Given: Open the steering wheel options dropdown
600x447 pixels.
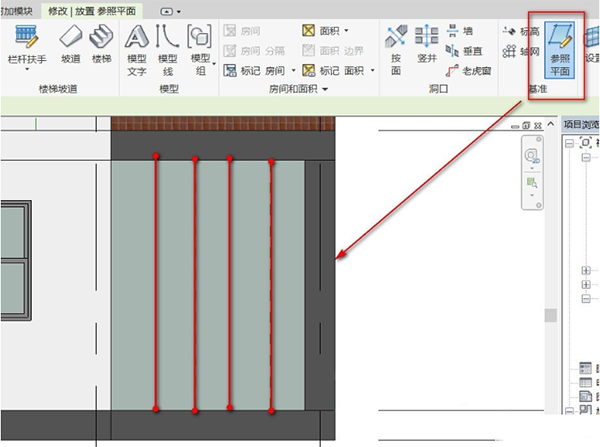Looking at the screenshot, I should pos(532,168).
